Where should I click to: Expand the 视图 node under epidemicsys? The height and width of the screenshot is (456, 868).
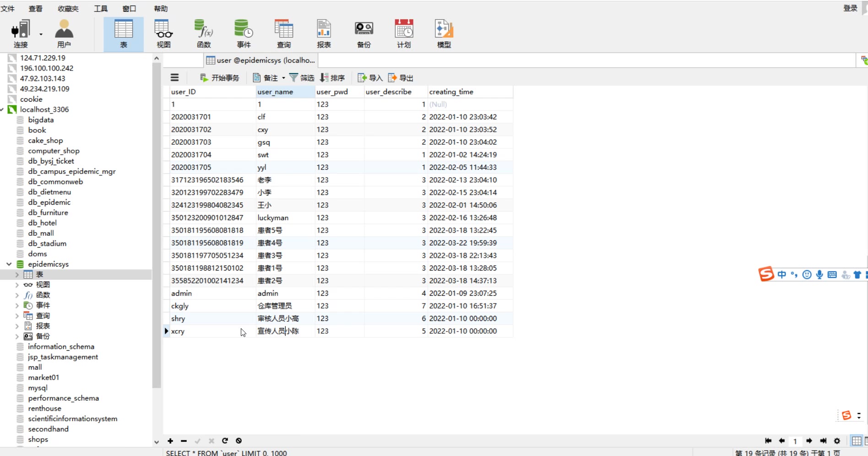click(x=17, y=285)
